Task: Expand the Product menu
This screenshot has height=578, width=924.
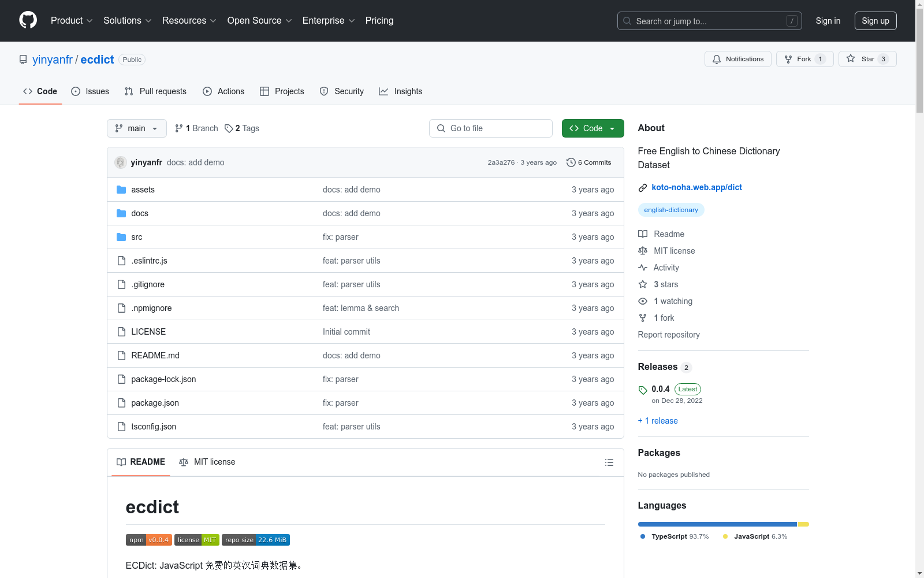Action: pos(72,21)
